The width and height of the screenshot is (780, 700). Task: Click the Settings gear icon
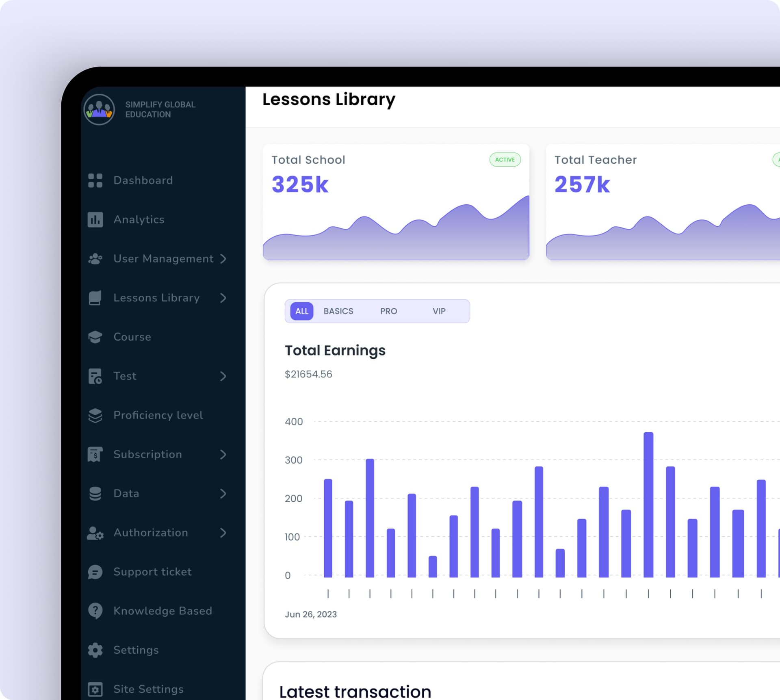(x=95, y=650)
